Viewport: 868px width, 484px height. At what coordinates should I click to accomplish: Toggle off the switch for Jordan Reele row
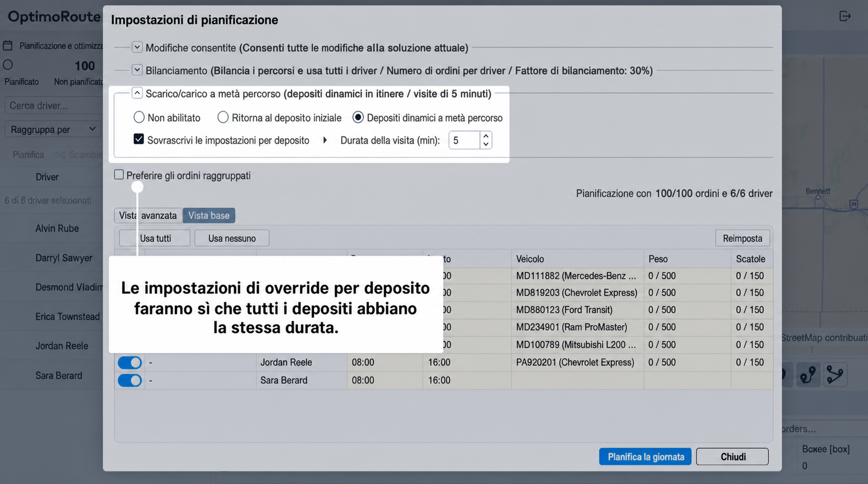tap(130, 362)
